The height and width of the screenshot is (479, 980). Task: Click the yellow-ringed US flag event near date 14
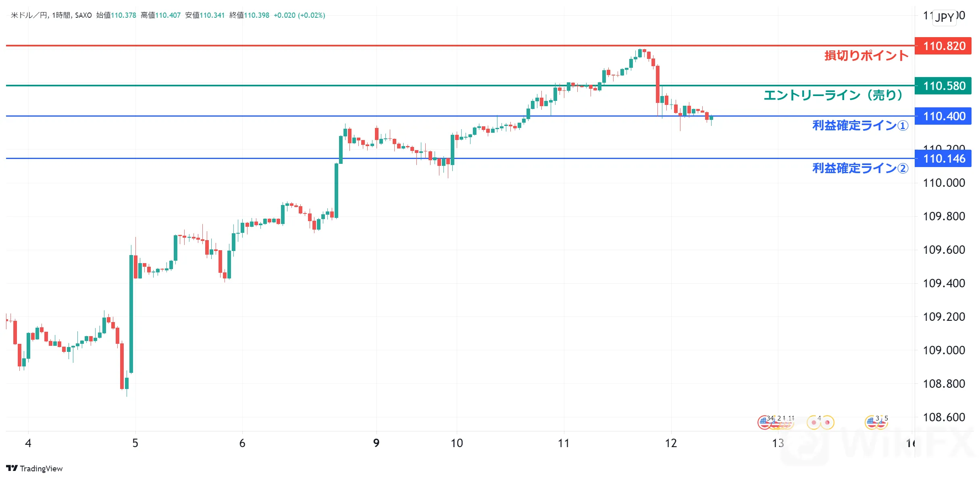pyautogui.click(x=872, y=423)
